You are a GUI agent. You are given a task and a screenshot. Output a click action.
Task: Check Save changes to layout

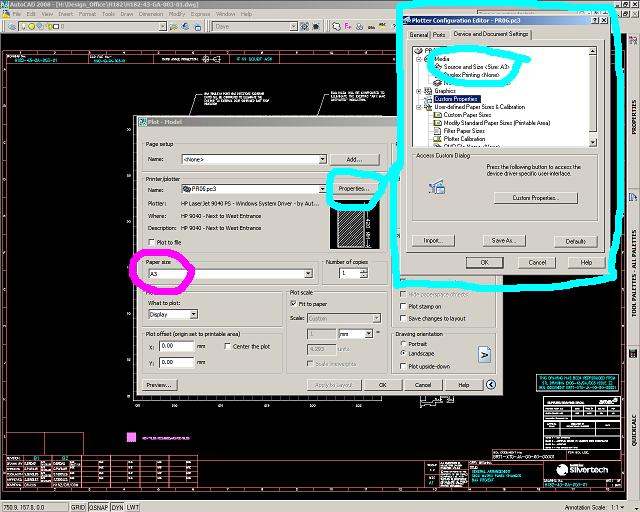(403, 318)
